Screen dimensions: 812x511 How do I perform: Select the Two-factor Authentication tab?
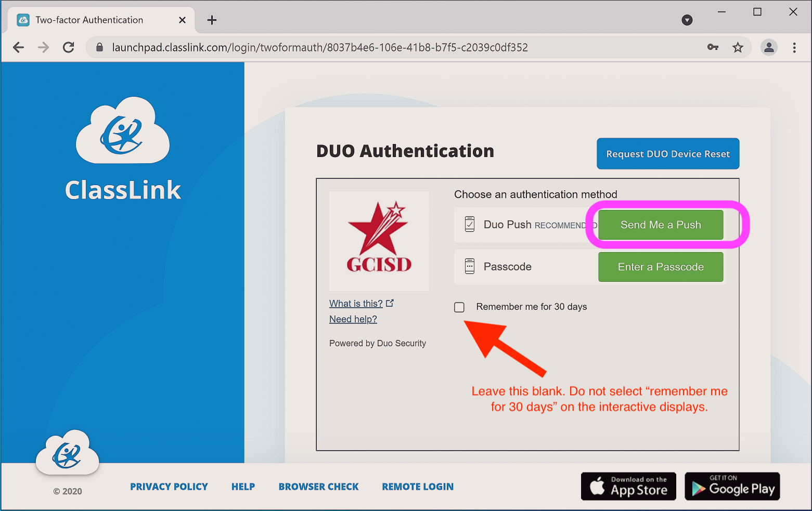(x=101, y=20)
